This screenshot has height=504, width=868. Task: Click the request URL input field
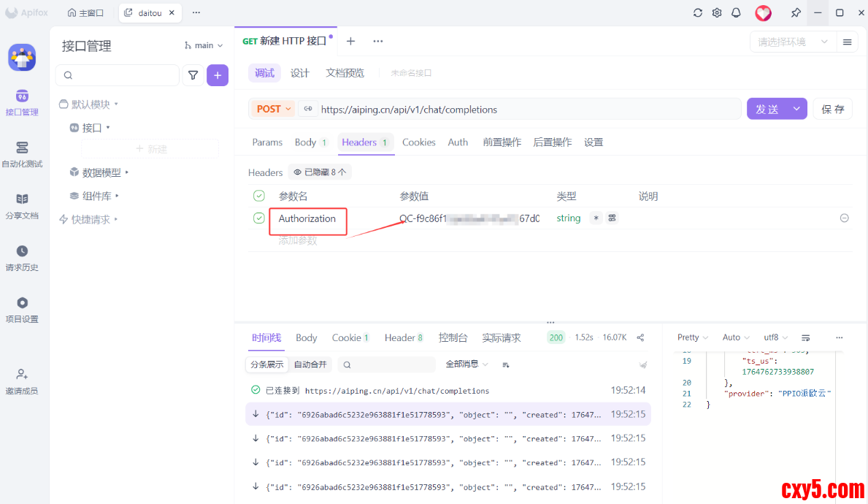[x=526, y=110]
